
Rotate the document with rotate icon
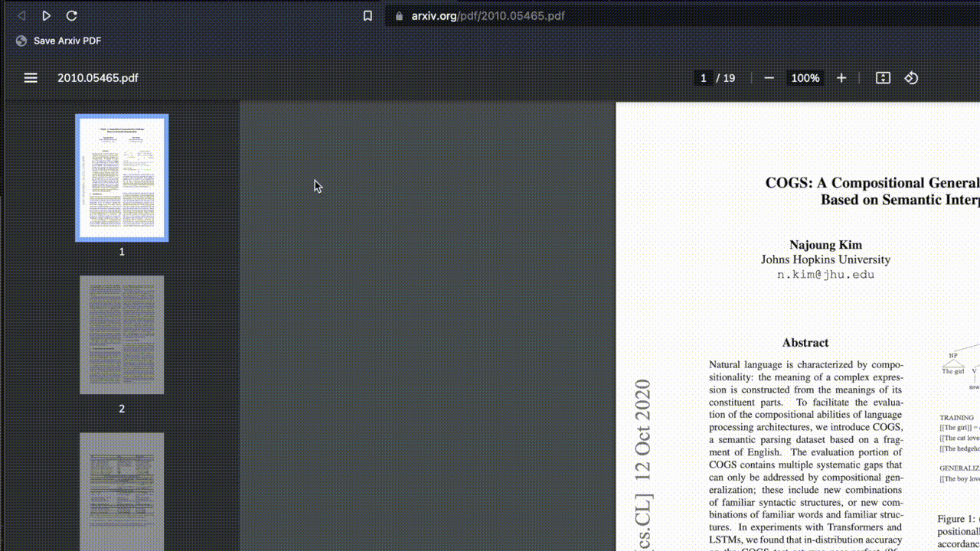point(911,78)
